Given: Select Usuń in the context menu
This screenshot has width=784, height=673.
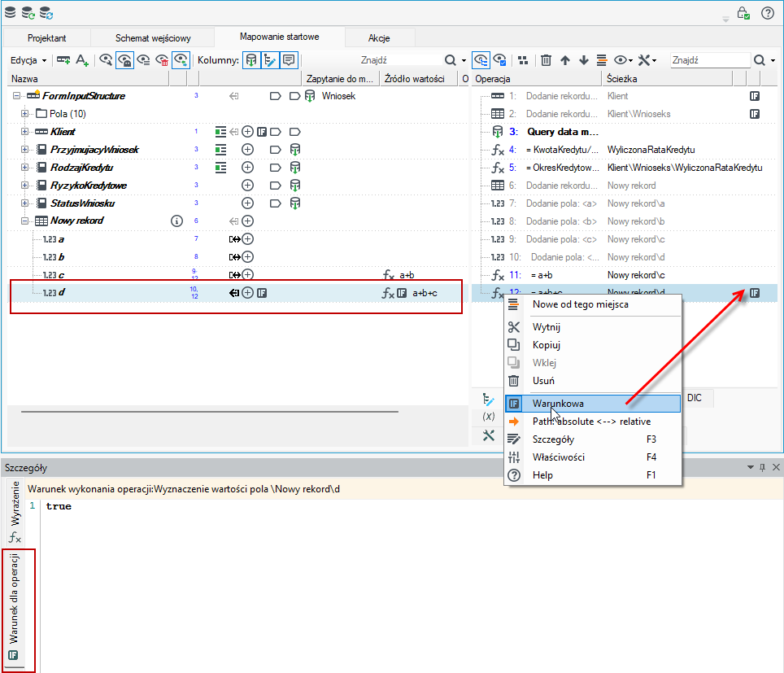Looking at the screenshot, I should [x=593, y=380].
